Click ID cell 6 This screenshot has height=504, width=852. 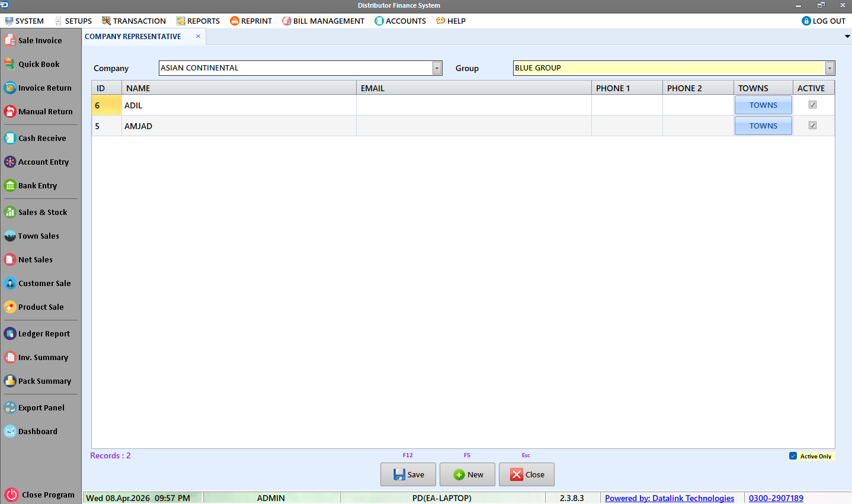click(107, 105)
